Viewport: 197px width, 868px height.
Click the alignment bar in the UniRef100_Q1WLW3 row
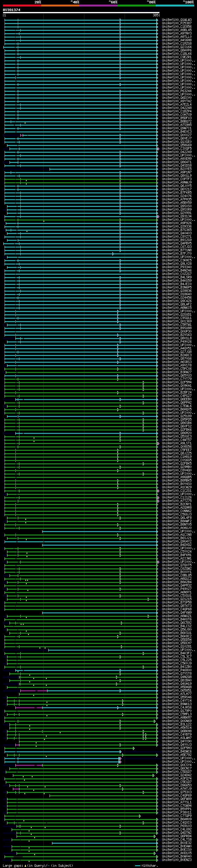point(81,20)
